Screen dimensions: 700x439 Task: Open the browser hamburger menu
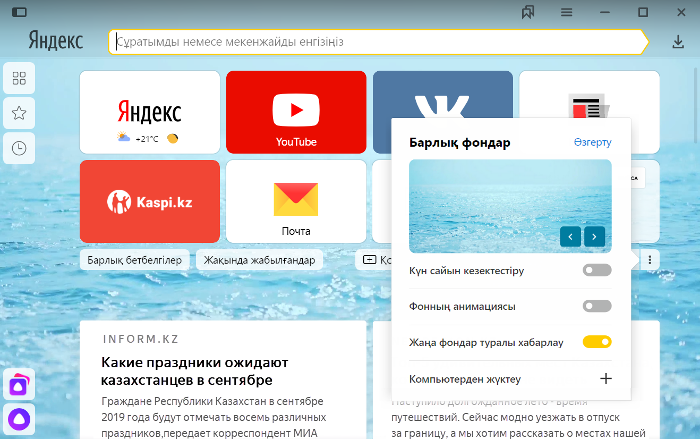coord(567,13)
